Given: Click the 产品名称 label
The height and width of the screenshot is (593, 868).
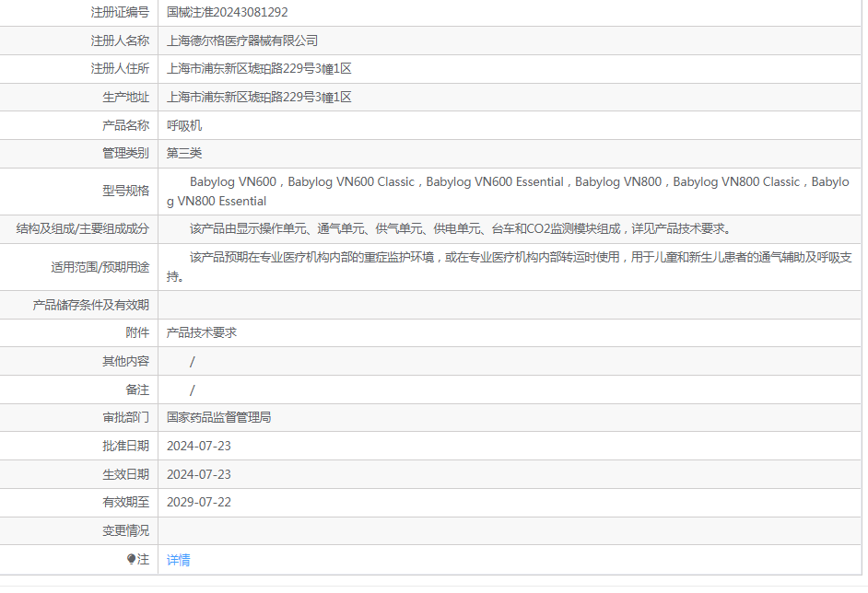Looking at the screenshot, I should pyautogui.click(x=125, y=125).
